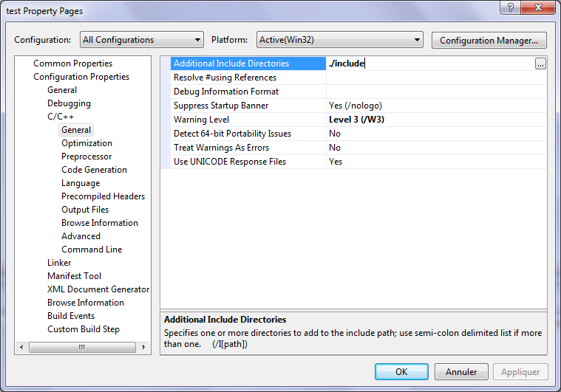Click the Annuler cancel button
Image resolution: width=561 pixels, height=392 pixels.
[461, 371]
